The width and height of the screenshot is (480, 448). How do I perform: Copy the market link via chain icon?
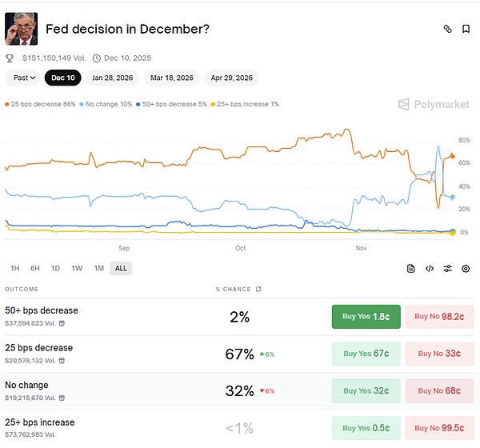[x=448, y=29]
